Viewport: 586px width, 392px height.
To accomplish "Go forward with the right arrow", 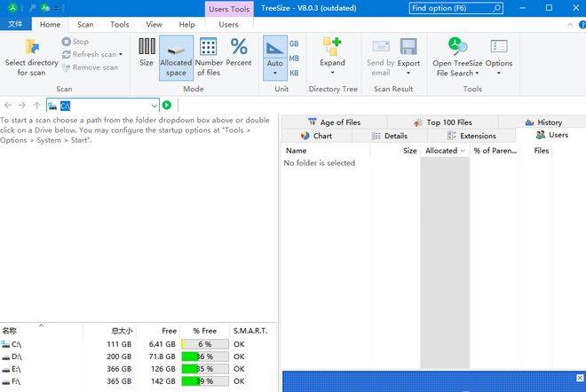I will (x=21, y=106).
